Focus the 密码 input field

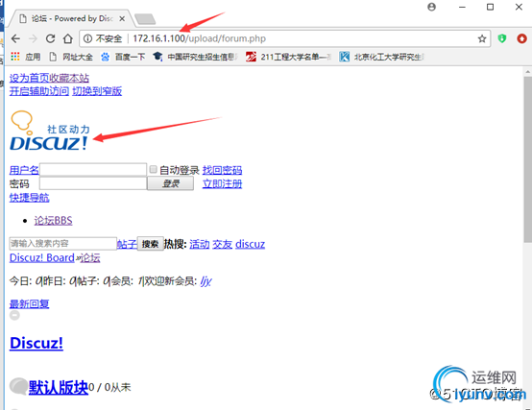93,183
